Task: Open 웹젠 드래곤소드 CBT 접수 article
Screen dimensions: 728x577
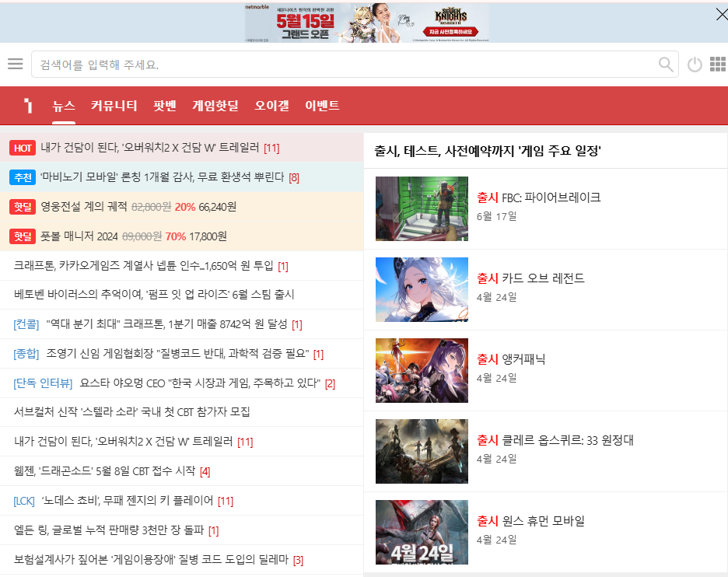Action: tap(104, 471)
